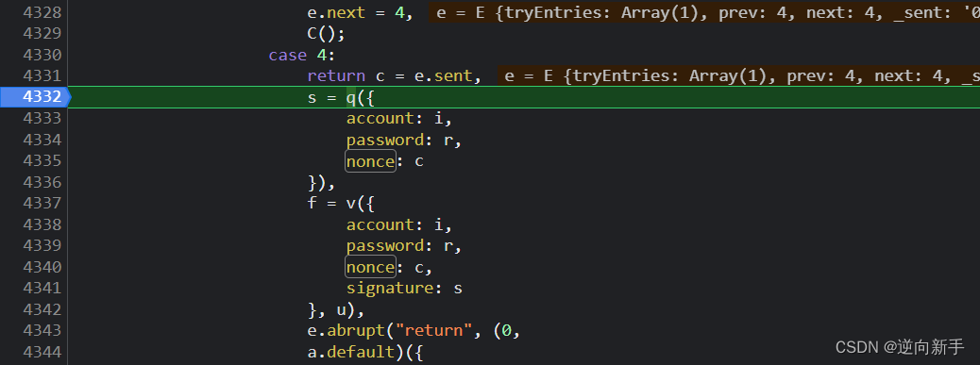The height and width of the screenshot is (365, 980).
Task: Click the 'case 4:' statement
Action: click(302, 55)
